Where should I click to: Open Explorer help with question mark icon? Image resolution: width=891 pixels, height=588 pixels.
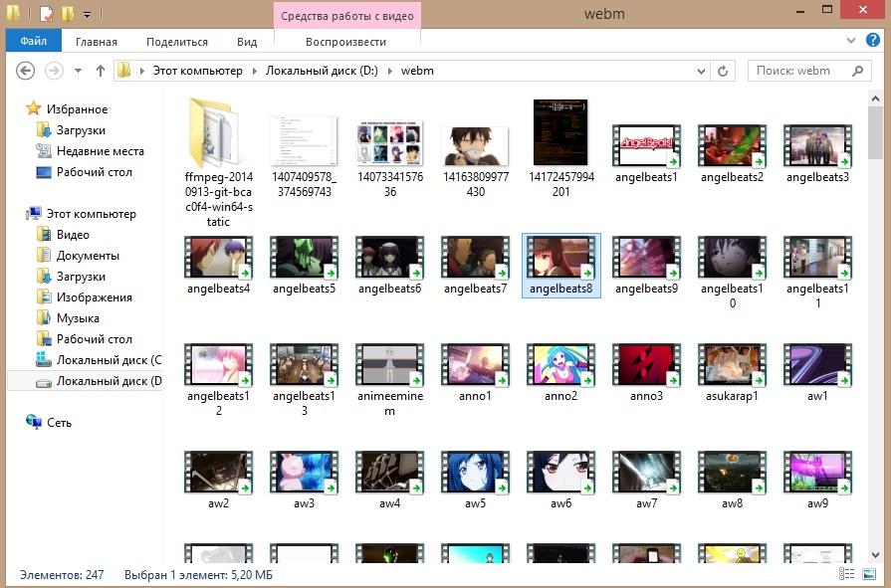[x=873, y=41]
